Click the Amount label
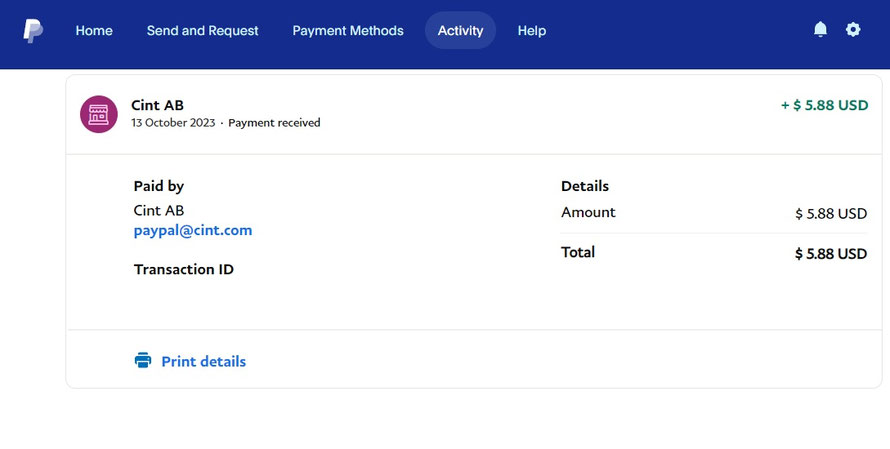890x449 pixels. click(x=589, y=212)
